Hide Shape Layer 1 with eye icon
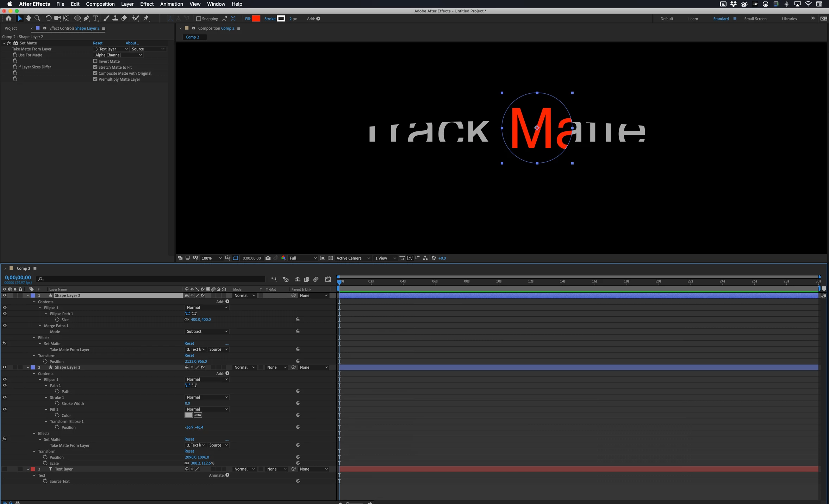 pos(5,367)
